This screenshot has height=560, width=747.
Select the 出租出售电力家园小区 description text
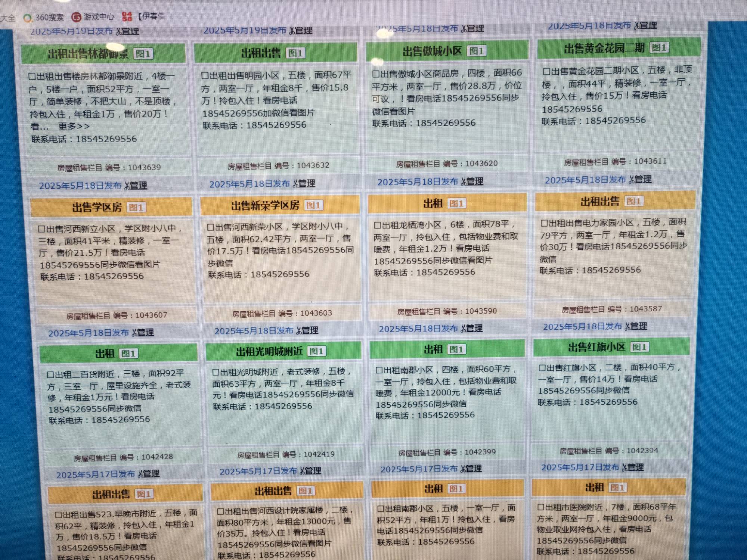(613, 240)
